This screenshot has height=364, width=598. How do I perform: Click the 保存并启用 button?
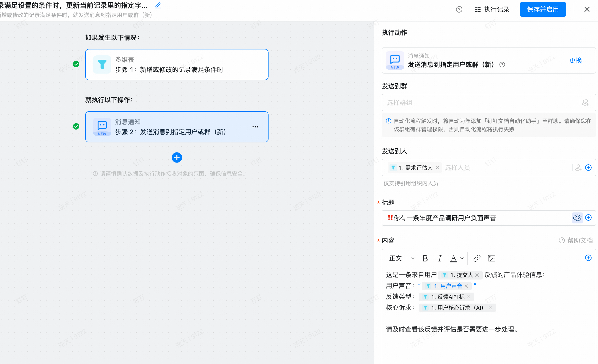coord(543,9)
